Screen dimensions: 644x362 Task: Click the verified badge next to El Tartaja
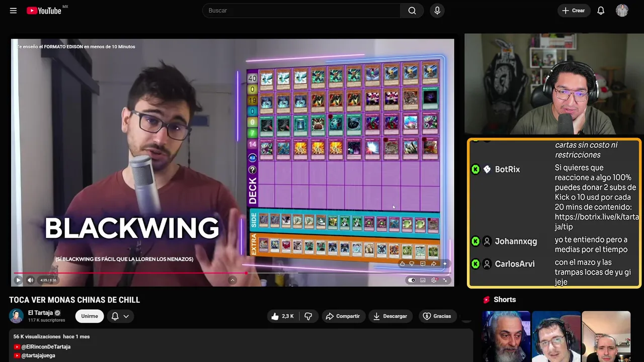click(57, 313)
